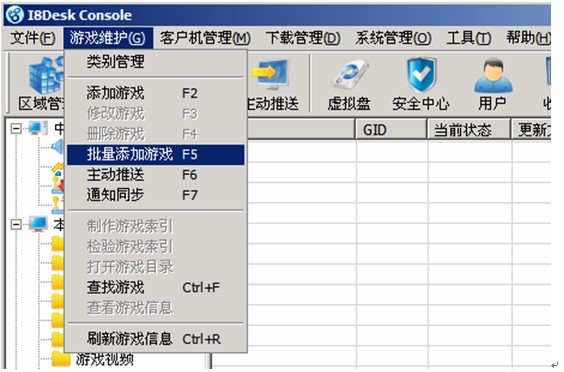The height and width of the screenshot is (372, 564).
Task: Click the 主动推送 monitor arrow toolbar icon
Action: (x=270, y=75)
